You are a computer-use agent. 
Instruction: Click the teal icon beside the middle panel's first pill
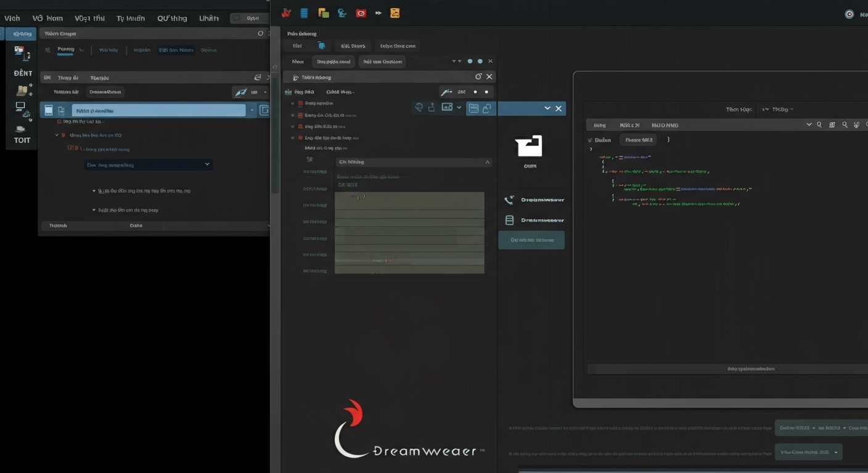[x=321, y=46]
